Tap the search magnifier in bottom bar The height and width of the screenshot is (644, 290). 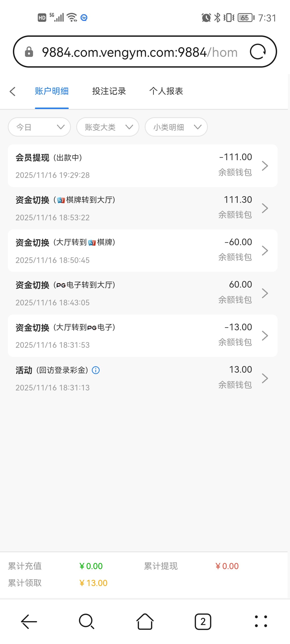click(86, 621)
